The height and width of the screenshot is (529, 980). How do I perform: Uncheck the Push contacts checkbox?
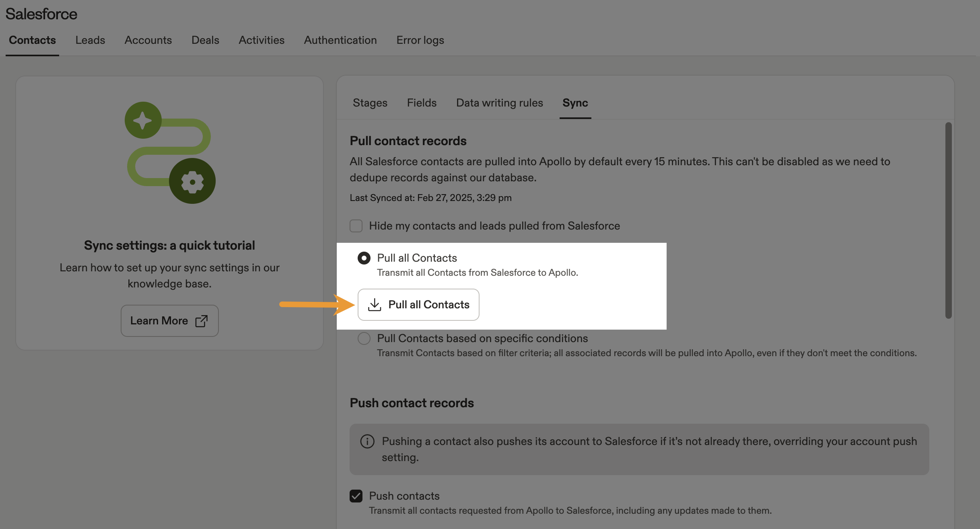(356, 496)
